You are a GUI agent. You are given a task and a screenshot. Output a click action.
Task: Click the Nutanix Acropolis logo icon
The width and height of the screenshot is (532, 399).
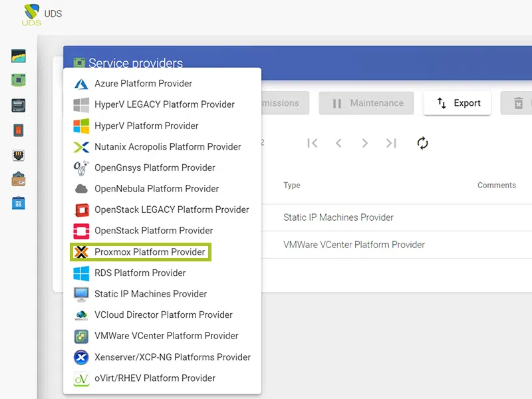[x=81, y=147]
